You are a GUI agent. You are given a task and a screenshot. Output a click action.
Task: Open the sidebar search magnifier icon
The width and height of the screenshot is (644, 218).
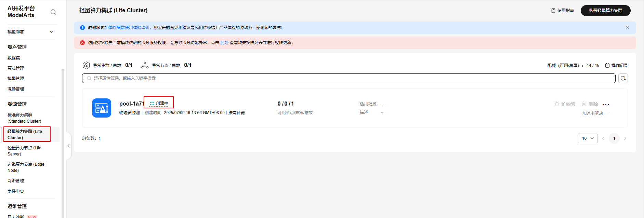pos(53,12)
